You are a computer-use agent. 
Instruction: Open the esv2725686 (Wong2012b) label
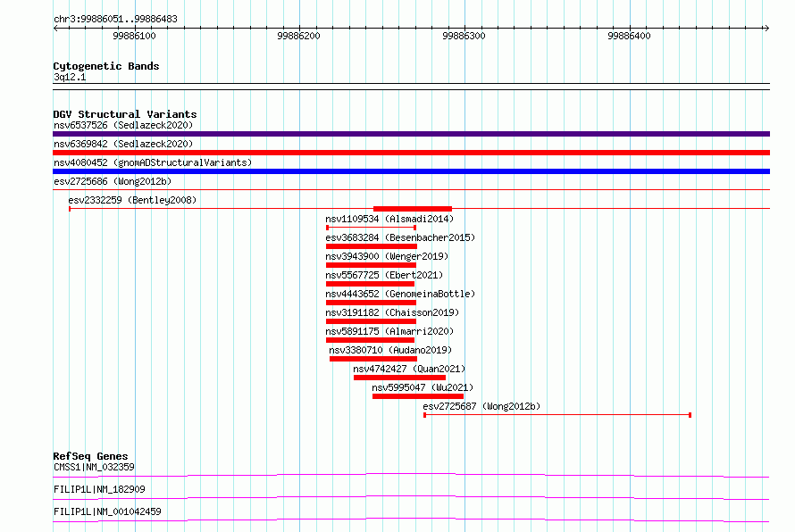click(x=113, y=181)
